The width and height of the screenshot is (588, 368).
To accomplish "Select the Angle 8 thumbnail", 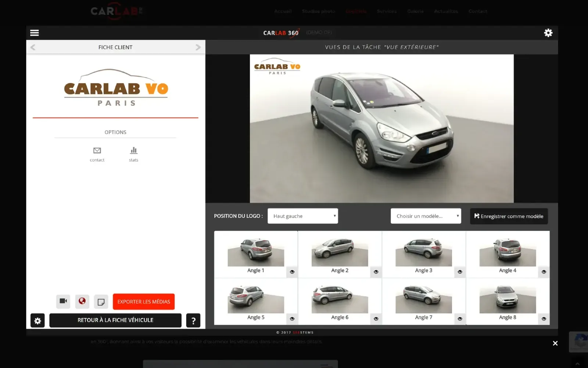I will click(x=508, y=299).
